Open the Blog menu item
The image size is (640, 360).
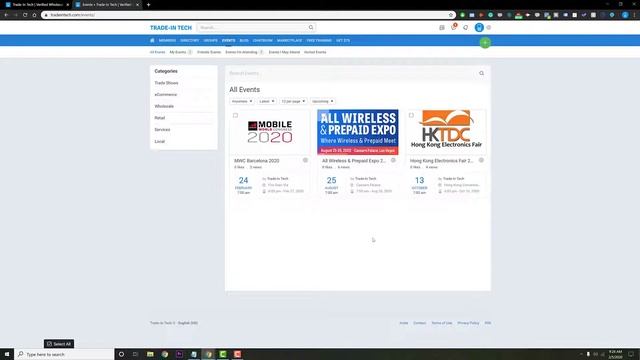[x=244, y=40]
